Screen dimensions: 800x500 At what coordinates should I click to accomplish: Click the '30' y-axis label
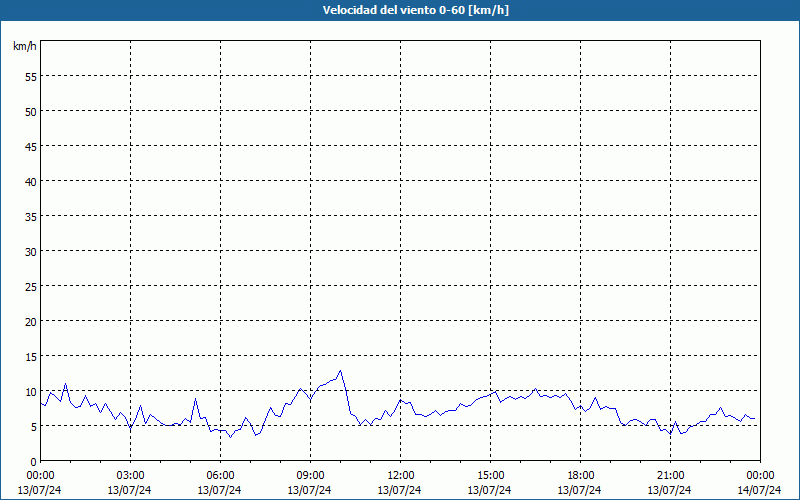point(31,251)
